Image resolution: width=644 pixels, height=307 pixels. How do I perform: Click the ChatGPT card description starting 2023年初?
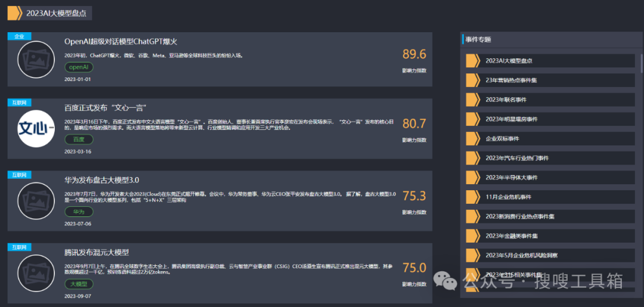tap(154, 55)
